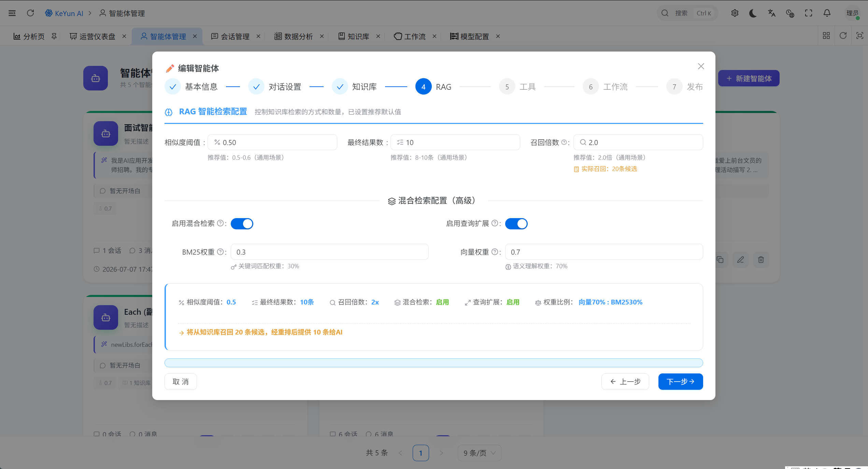The width and height of the screenshot is (868, 469).
Task: Click the reload icon in header
Action: click(x=30, y=13)
